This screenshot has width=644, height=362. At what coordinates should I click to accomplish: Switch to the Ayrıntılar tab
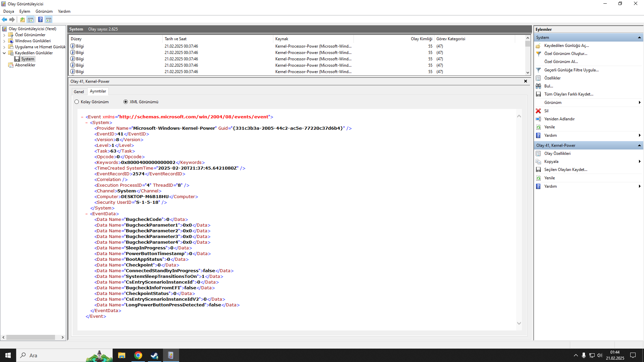click(x=98, y=91)
